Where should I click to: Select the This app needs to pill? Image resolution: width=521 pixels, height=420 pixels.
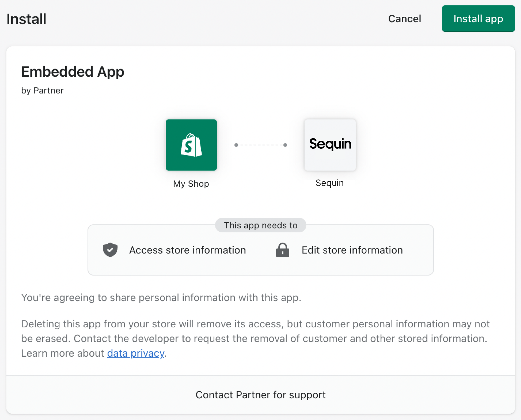click(x=260, y=225)
